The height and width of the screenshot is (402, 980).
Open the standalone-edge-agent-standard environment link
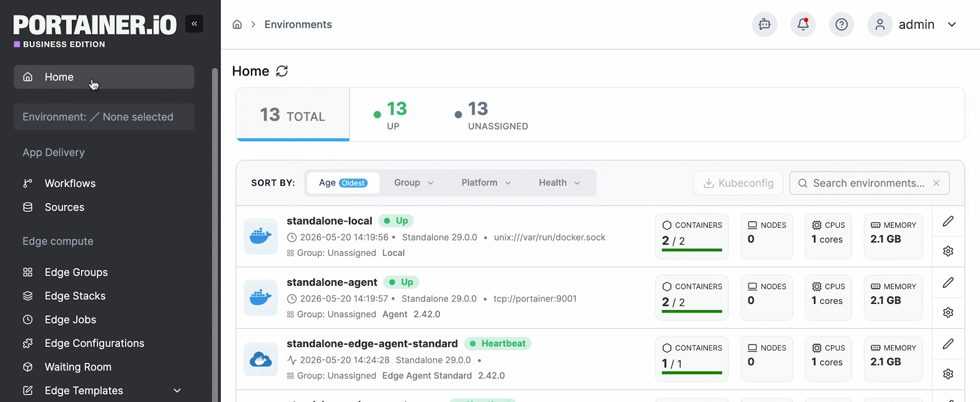coord(372,343)
